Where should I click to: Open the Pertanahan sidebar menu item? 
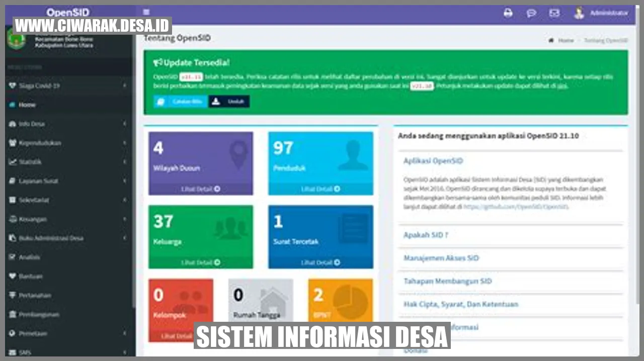coord(68,295)
